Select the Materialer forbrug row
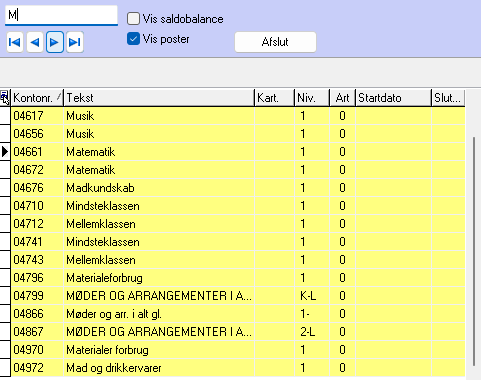The image size is (481, 380). click(x=238, y=350)
